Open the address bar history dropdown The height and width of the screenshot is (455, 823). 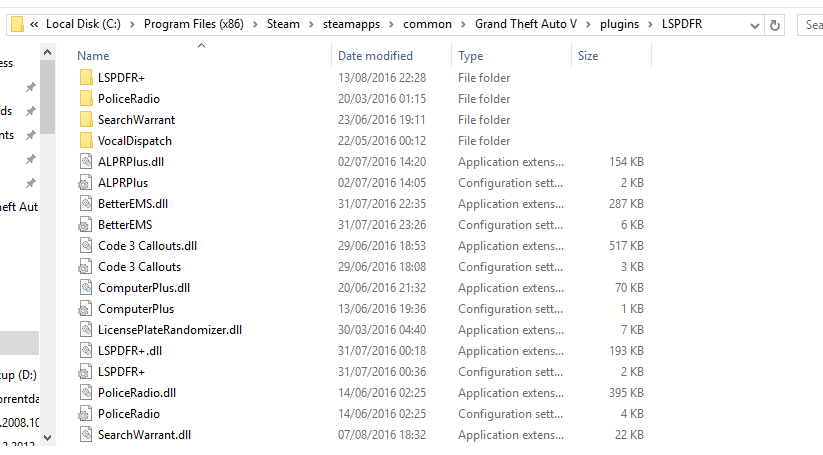(x=755, y=25)
